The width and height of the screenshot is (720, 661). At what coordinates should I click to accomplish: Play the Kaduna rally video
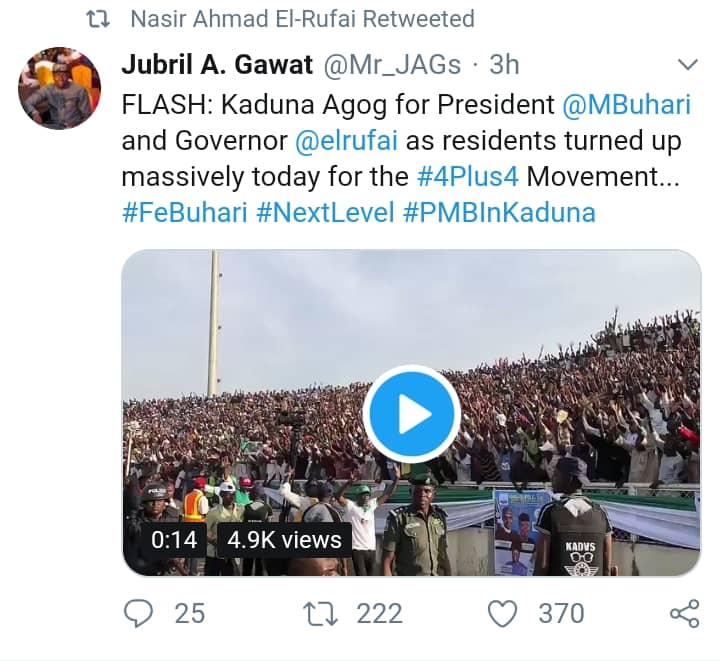pyautogui.click(x=411, y=413)
